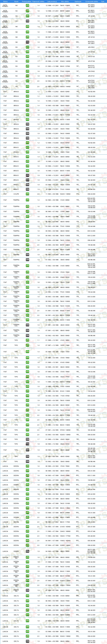Click ON diesel icon in Fiat Bravo 182 A7.000 row
Viewport: 107px width, 644px height.
[28, 185]
